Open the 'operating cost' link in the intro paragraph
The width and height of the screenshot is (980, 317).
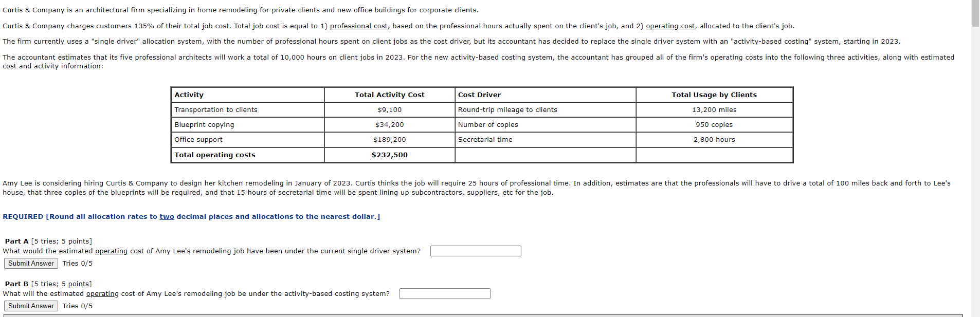(x=670, y=26)
